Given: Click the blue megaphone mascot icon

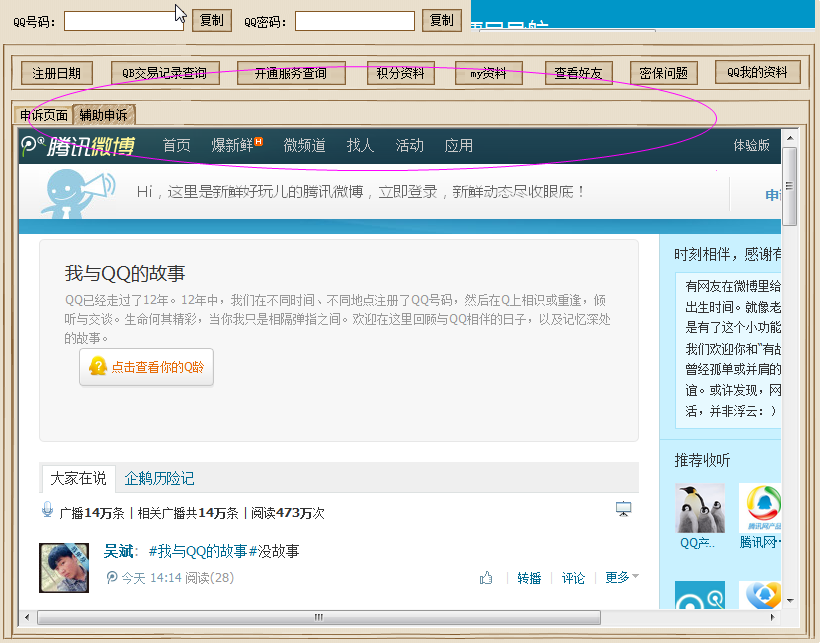Looking at the screenshot, I should 78,193.
